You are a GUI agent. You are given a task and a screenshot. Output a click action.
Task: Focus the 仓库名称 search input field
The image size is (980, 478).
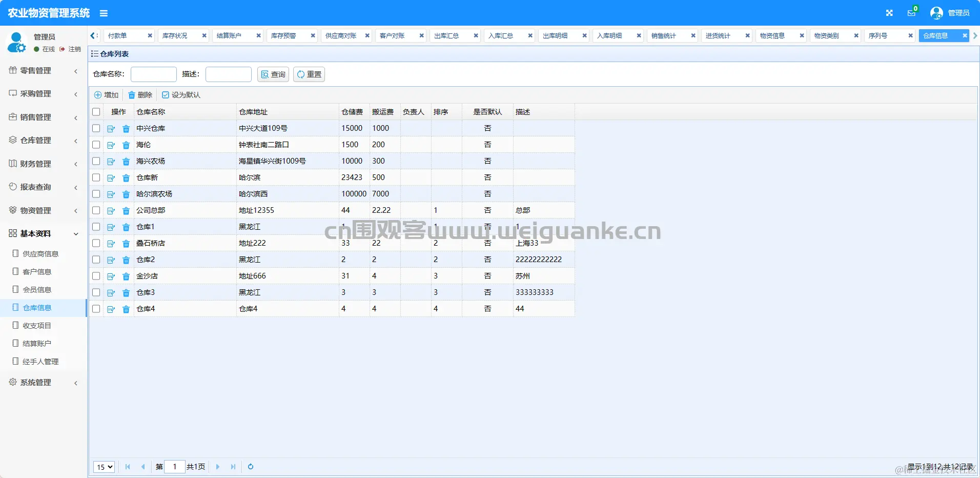tap(154, 74)
